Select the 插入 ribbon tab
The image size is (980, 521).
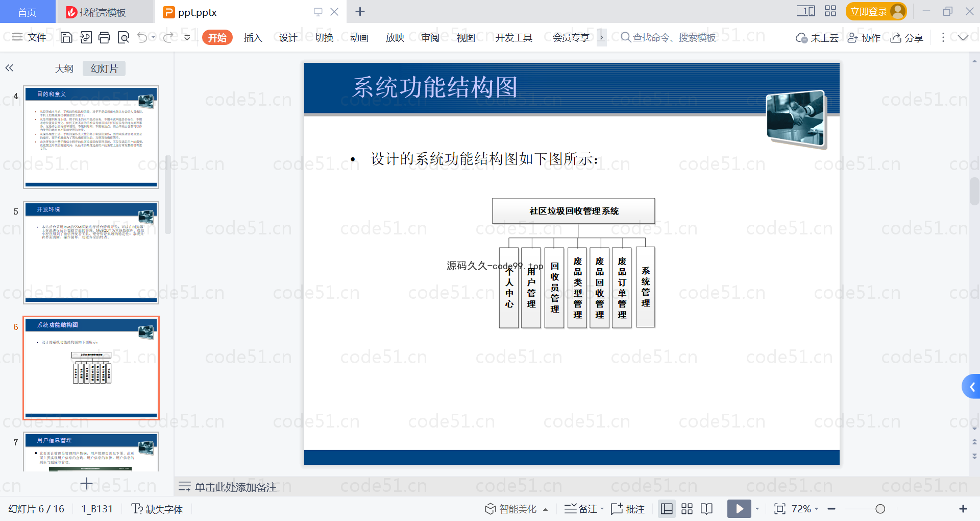coord(253,37)
